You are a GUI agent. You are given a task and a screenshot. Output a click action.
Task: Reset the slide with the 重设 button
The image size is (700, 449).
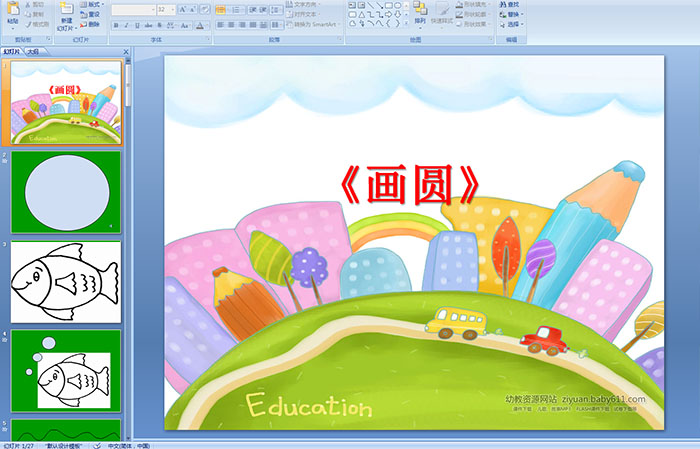pyautogui.click(x=89, y=15)
